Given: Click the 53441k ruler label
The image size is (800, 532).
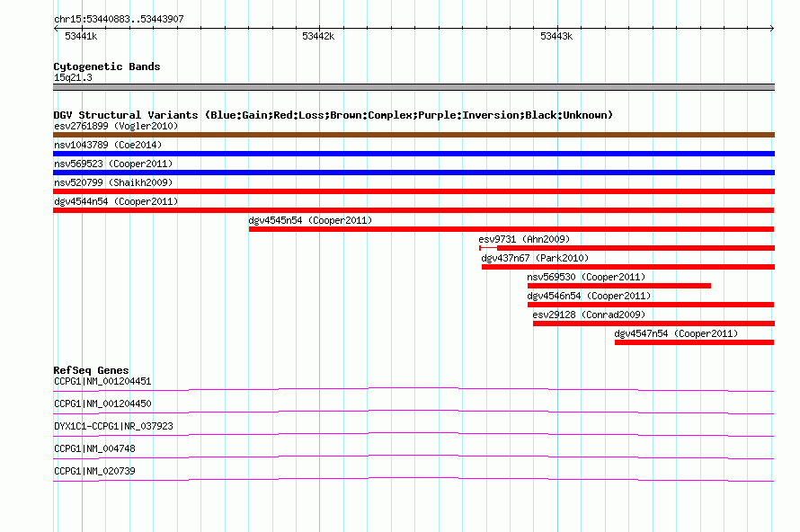Looking at the screenshot, I should [x=81, y=36].
